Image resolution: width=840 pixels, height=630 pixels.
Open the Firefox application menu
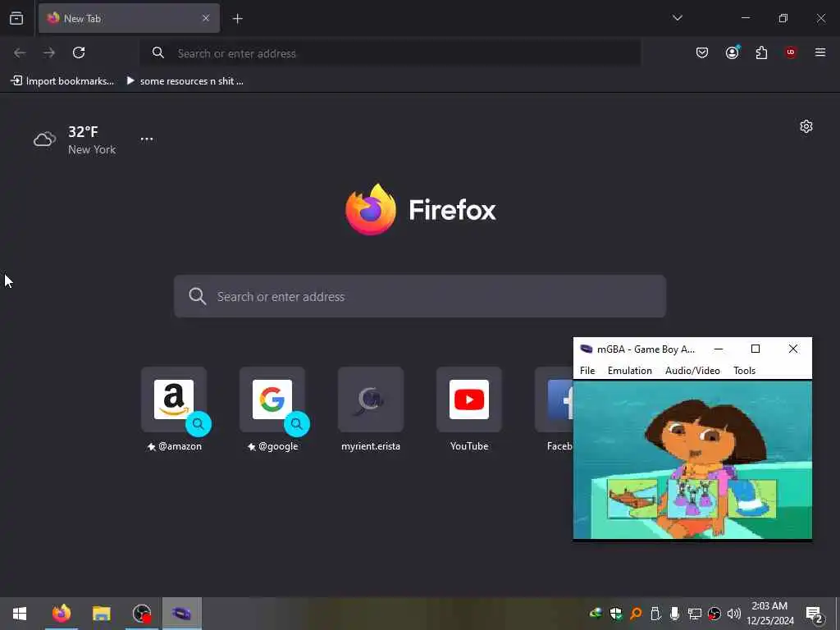click(x=820, y=52)
